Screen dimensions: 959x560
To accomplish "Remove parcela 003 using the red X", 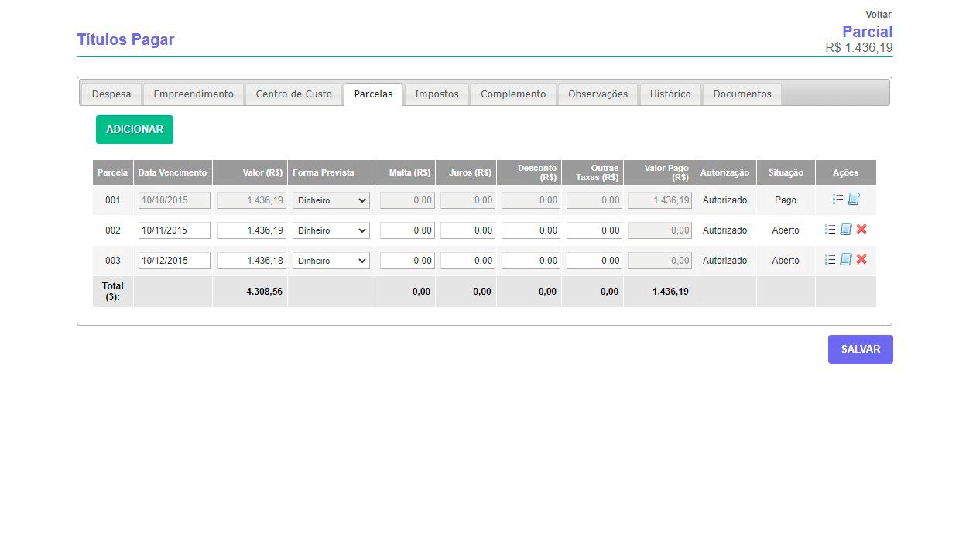I will click(861, 260).
